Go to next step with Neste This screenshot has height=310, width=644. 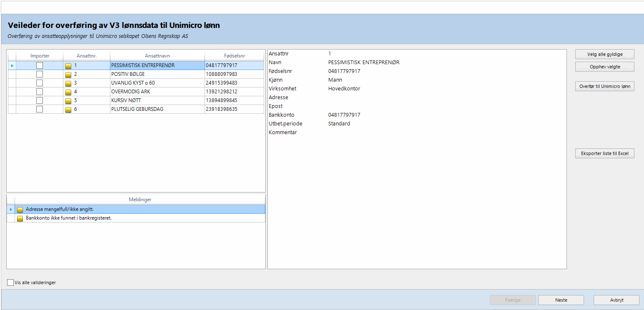pyautogui.click(x=561, y=300)
